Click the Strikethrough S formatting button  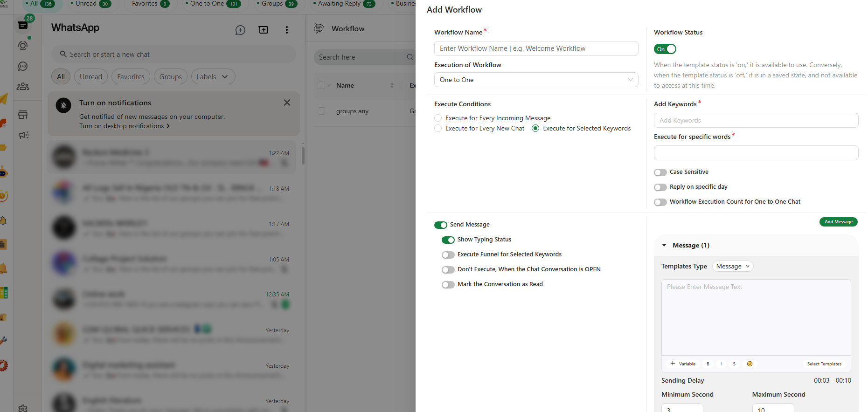coord(734,364)
